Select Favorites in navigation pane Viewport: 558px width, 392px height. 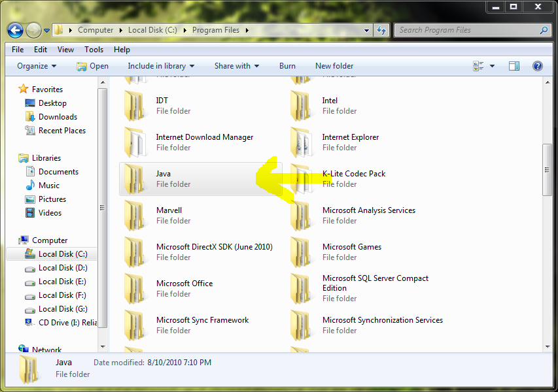47,90
